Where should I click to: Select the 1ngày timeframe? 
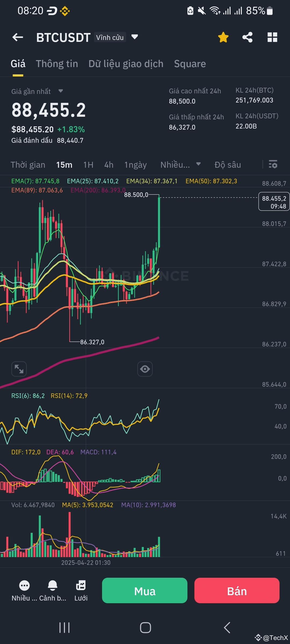136,165
